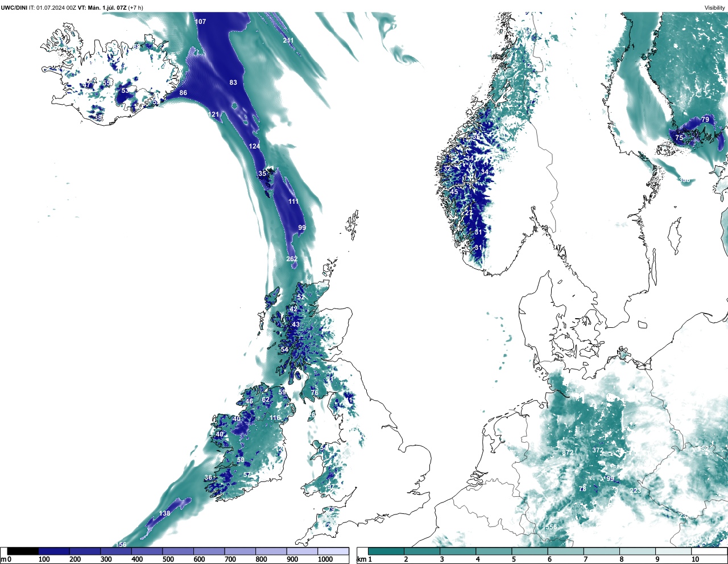This screenshot has height=564, width=728.
Task: Click the '7' tick label on km legend
Action: pos(585,559)
